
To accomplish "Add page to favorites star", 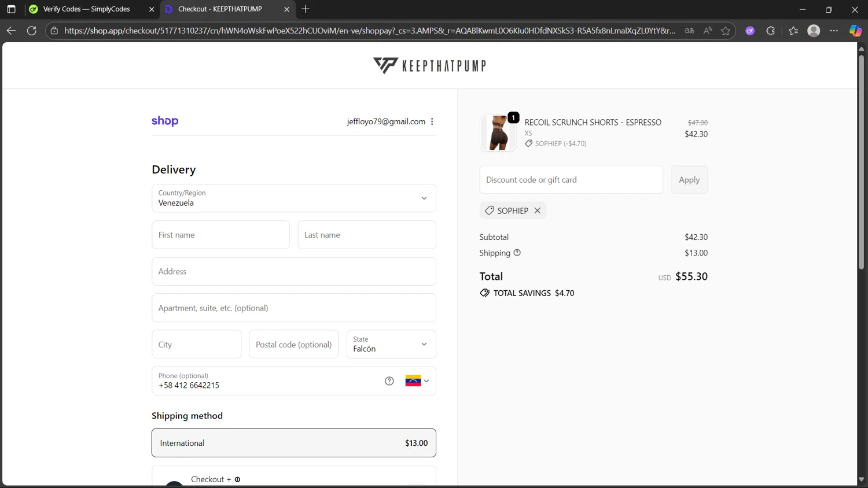I will pyautogui.click(x=726, y=31).
